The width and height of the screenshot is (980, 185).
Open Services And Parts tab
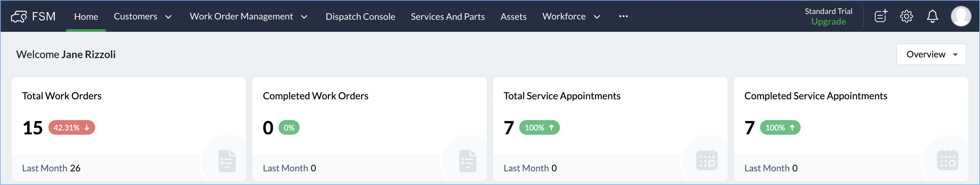pyautogui.click(x=448, y=16)
